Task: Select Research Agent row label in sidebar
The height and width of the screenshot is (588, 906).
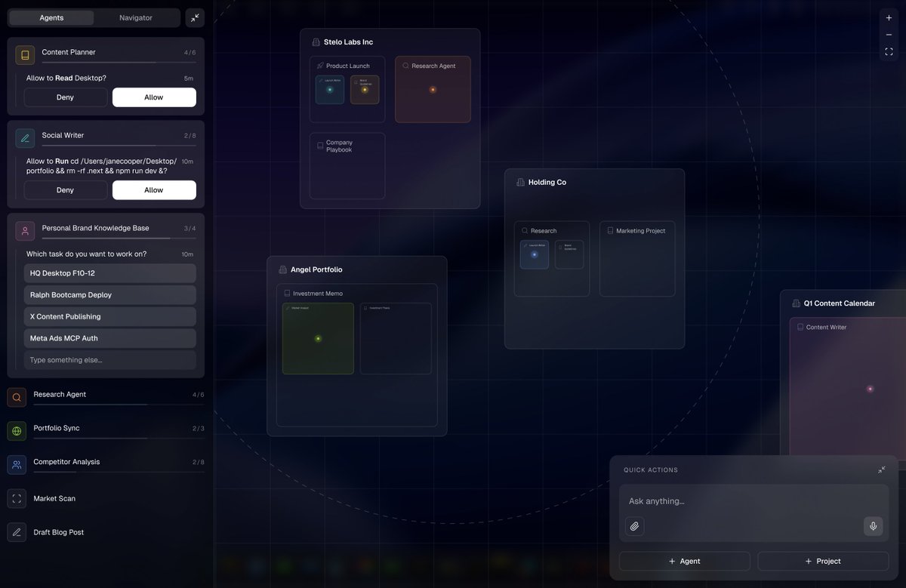Action: pos(60,394)
